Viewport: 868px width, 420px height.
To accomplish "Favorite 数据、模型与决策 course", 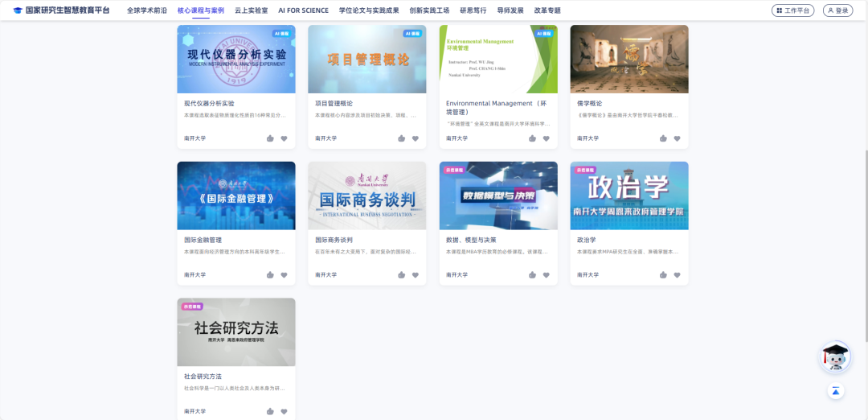I will (546, 275).
